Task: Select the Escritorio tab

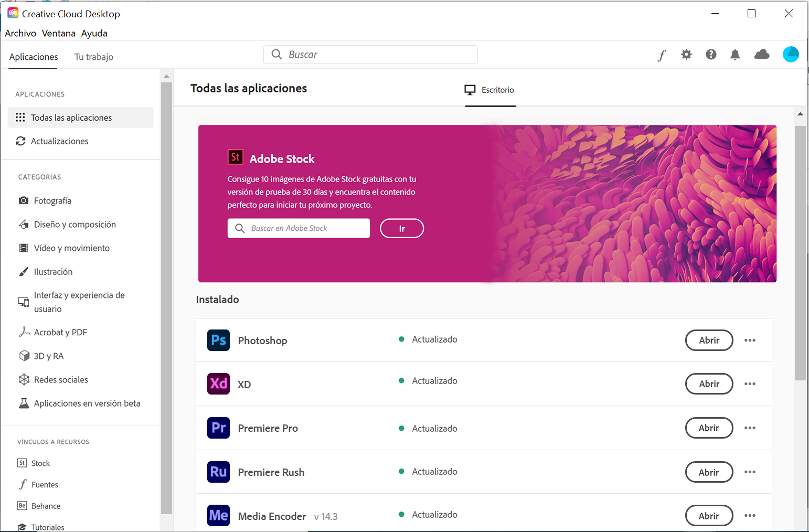Action: click(489, 90)
